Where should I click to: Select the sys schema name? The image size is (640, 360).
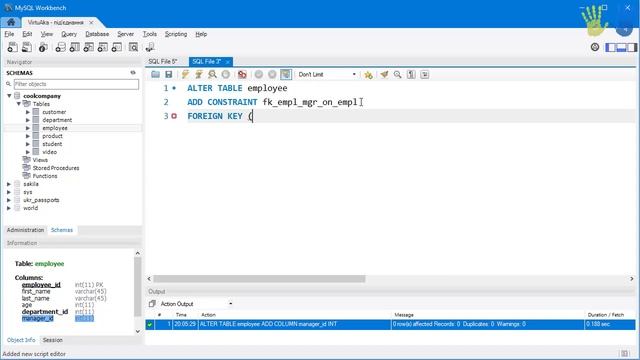click(x=28, y=192)
